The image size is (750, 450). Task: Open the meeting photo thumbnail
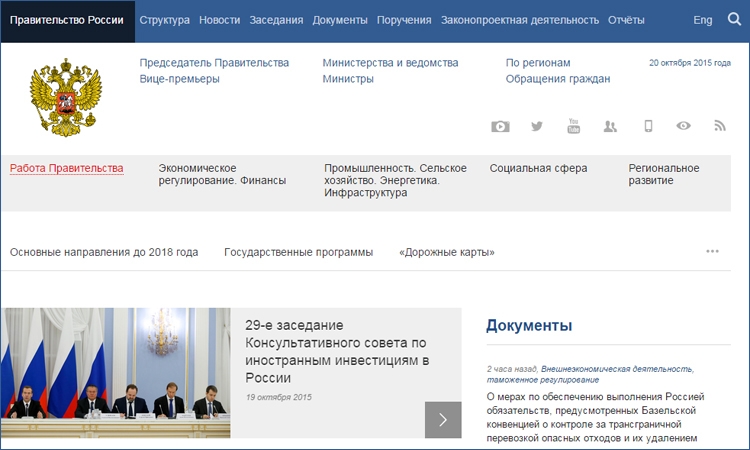(x=115, y=373)
